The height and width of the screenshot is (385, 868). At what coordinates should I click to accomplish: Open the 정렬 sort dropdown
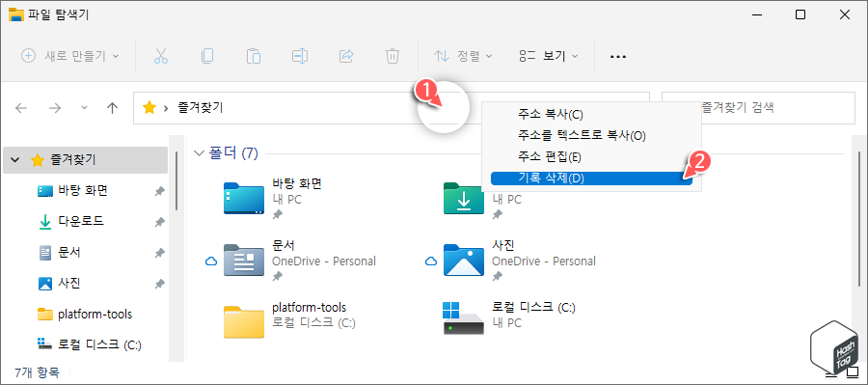[x=463, y=56]
